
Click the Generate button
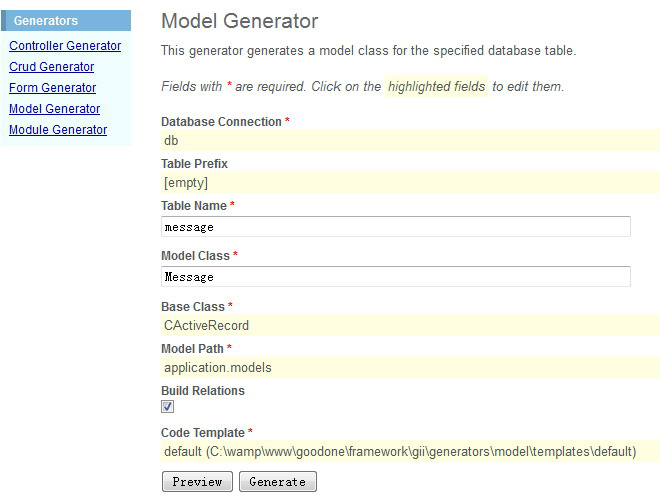point(278,481)
